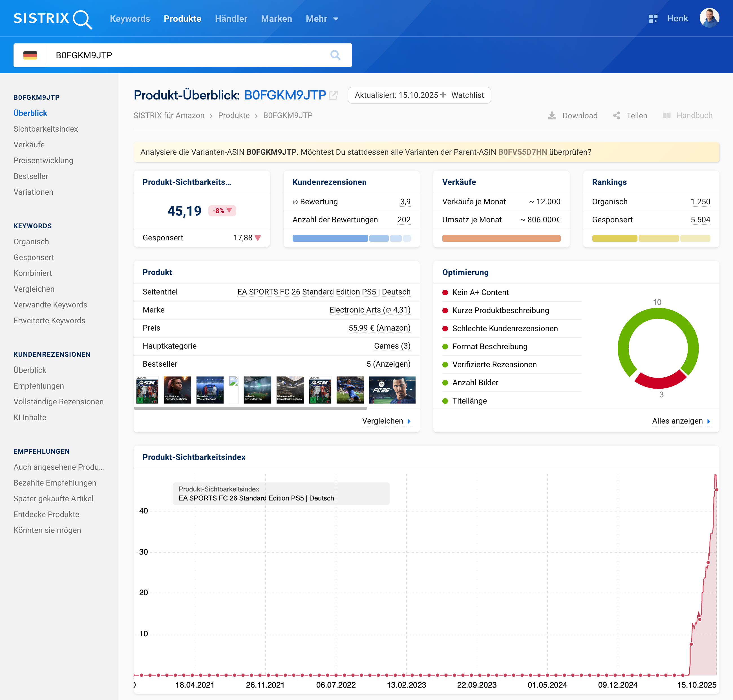Click the search magnifier icon in search field
Screen dimensions: 733x700
[335, 55]
